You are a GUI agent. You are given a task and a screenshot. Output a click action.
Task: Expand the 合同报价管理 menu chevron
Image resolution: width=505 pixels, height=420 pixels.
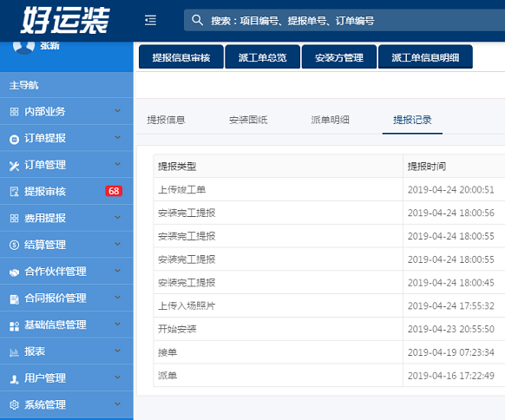(x=117, y=298)
